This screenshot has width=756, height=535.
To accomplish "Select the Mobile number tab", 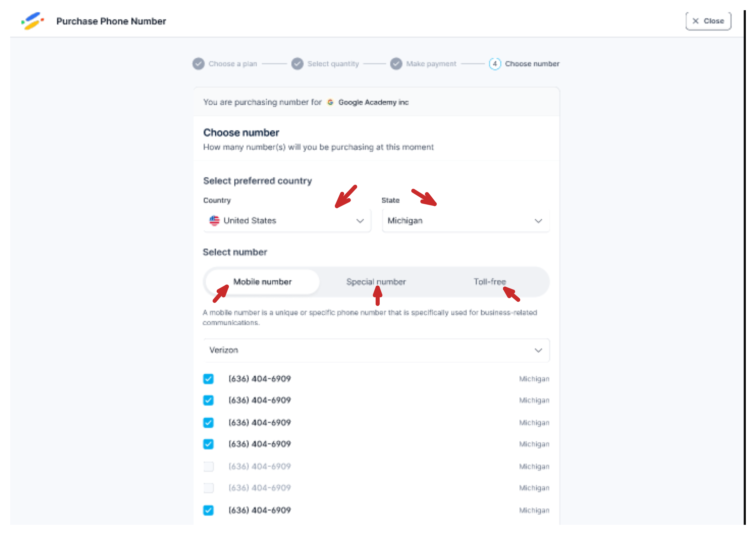I will [x=262, y=282].
